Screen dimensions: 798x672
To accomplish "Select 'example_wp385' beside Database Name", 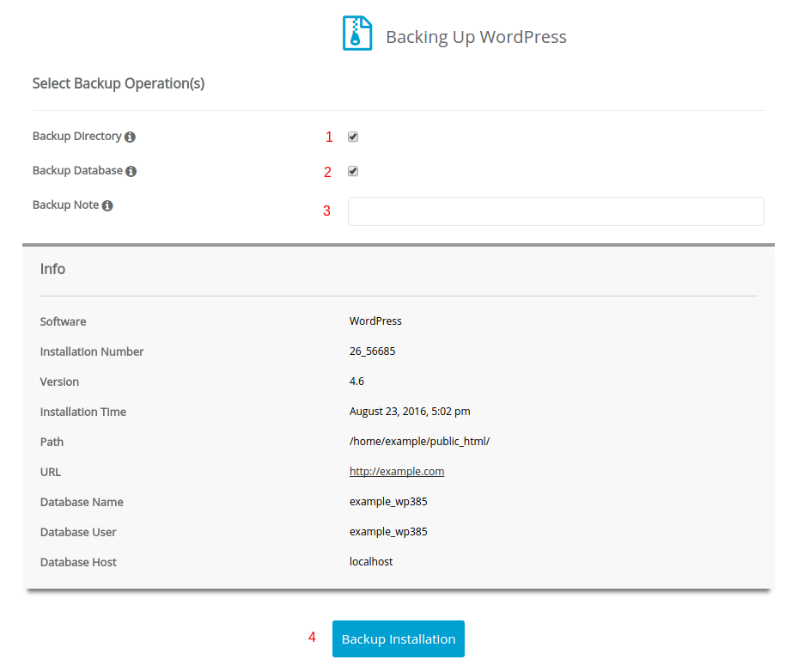I will (x=388, y=502).
